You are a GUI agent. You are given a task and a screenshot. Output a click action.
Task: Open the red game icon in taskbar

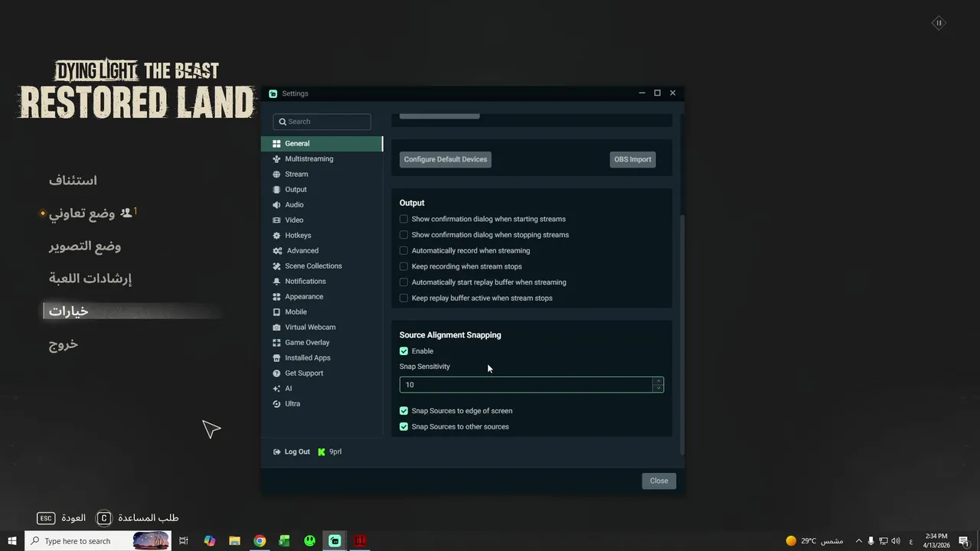[x=360, y=541]
